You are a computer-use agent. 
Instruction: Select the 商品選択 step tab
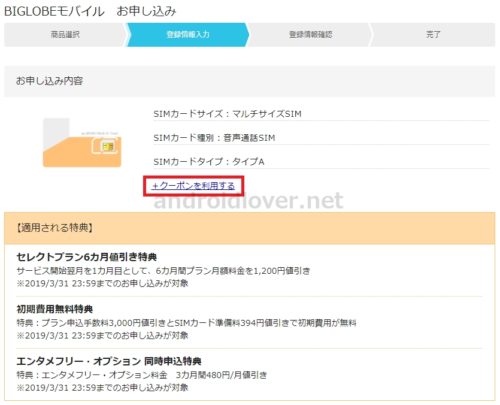pos(65,34)
